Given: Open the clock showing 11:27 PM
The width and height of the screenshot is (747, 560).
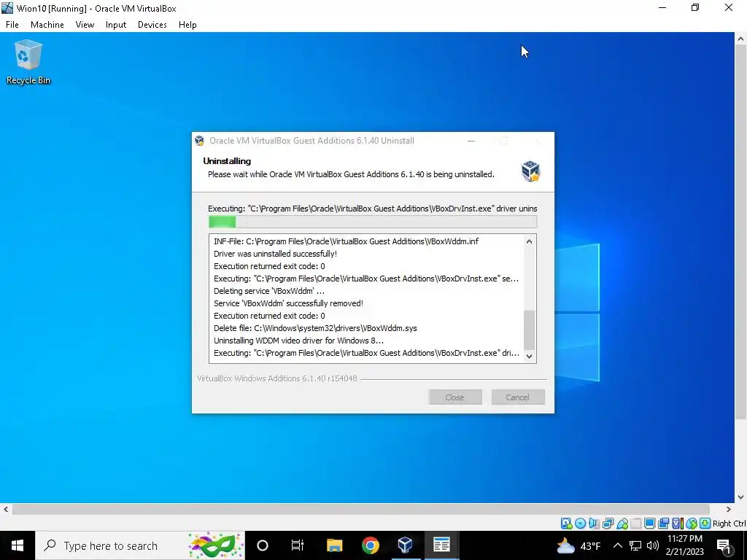Looking at the screenshot, I should point(684,545).
